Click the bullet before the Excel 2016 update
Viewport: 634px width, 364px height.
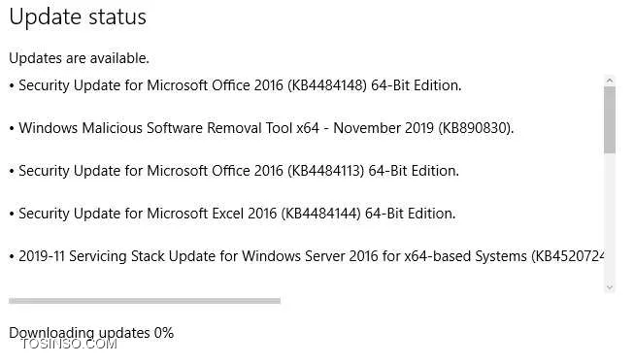12,214
